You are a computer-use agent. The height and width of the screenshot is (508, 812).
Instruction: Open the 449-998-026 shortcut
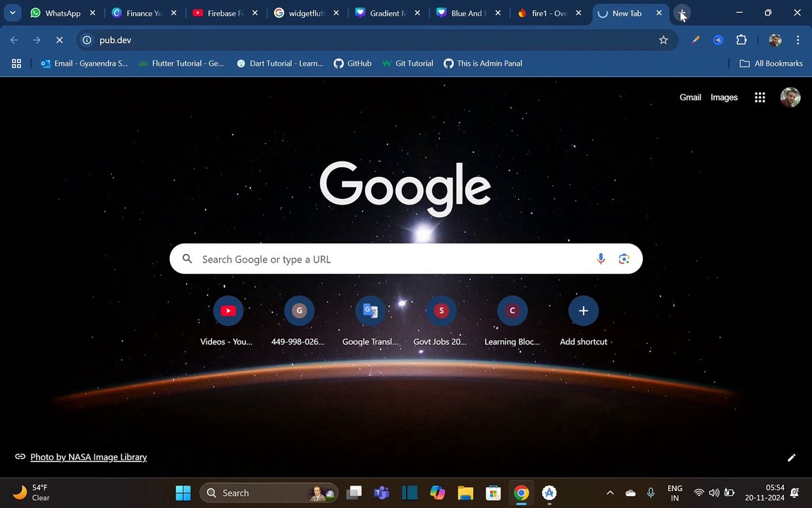(299, 320)
